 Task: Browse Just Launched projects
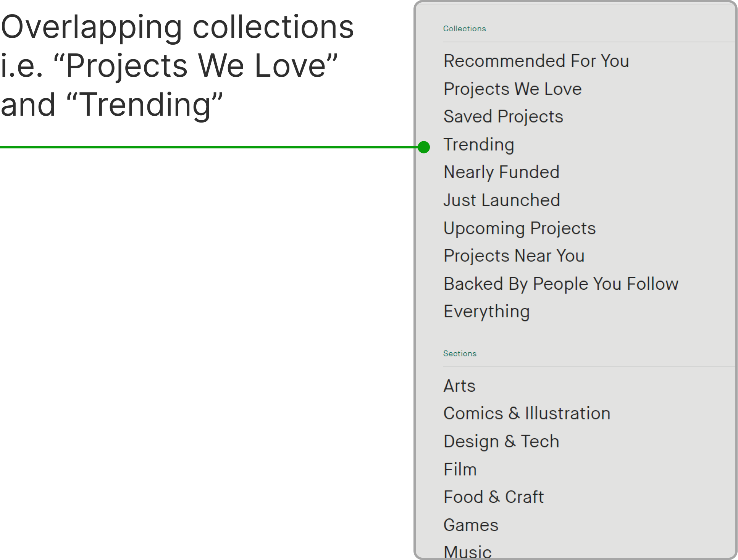(502, 200)
